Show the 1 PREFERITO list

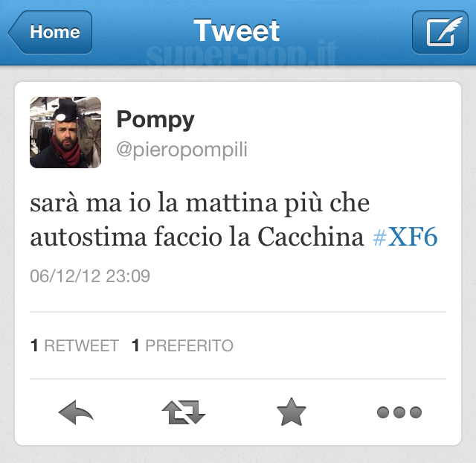pyautogui.click(x=182, y=345)
